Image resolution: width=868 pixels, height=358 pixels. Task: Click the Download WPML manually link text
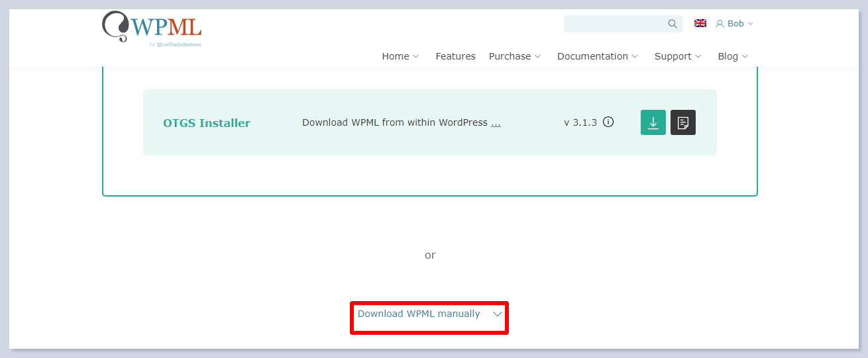(x=419, y=314)
